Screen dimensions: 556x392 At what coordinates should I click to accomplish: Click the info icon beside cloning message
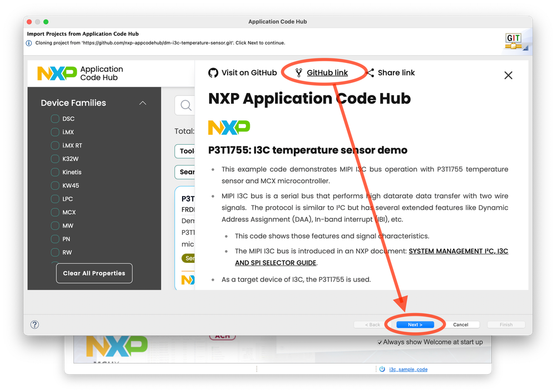(x=29, y=43)
